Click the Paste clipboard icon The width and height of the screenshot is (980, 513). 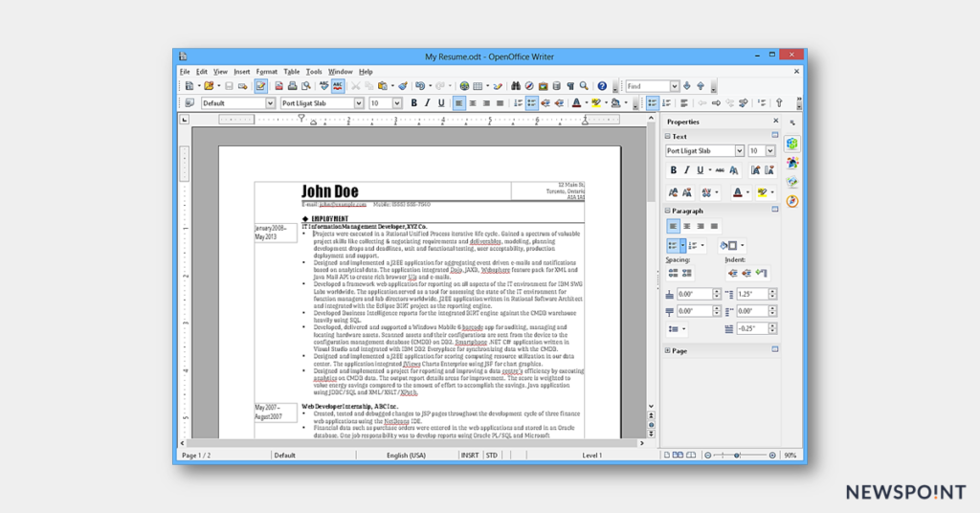click(383, 86)
